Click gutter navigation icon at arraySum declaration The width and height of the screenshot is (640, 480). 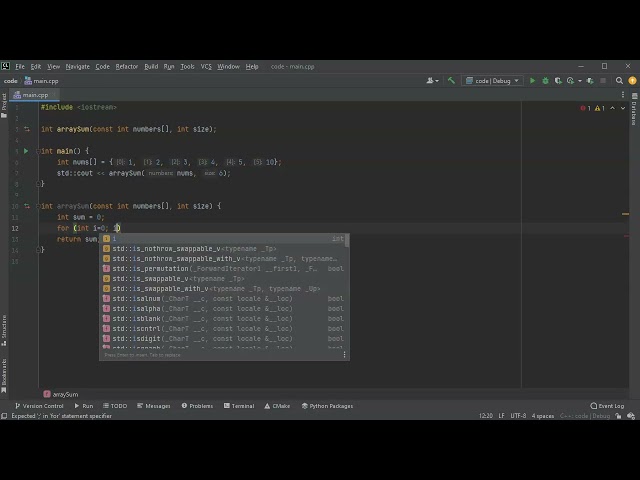click(x=27, y=129)
